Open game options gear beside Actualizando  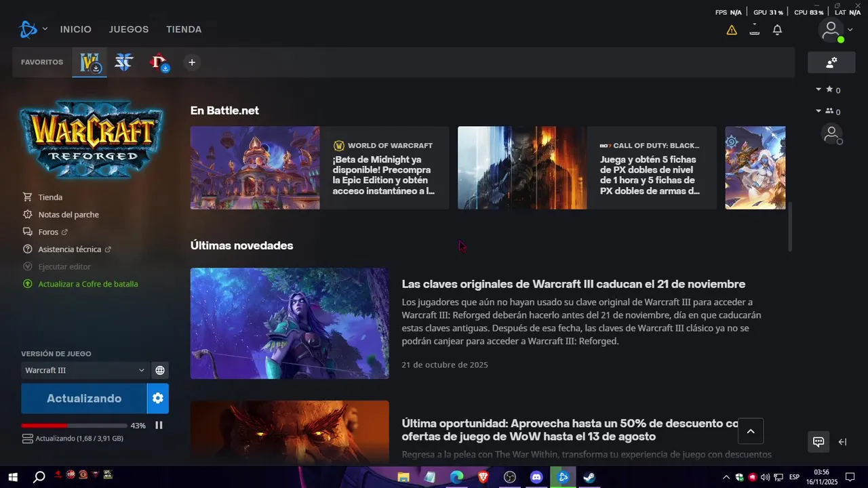pyautogui.click(x=158, y=399)
